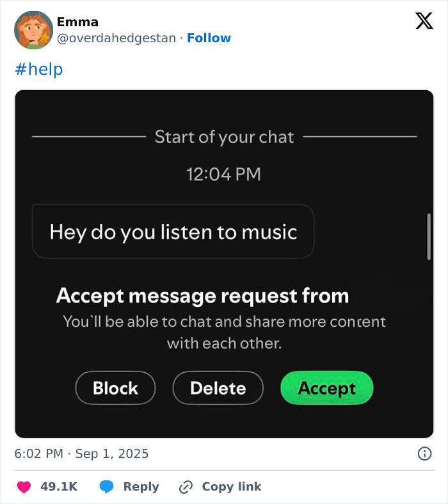Screen dimensions: 448x504
Task: Open the embedded chat screenshot image
Action: tap(224, 264)
